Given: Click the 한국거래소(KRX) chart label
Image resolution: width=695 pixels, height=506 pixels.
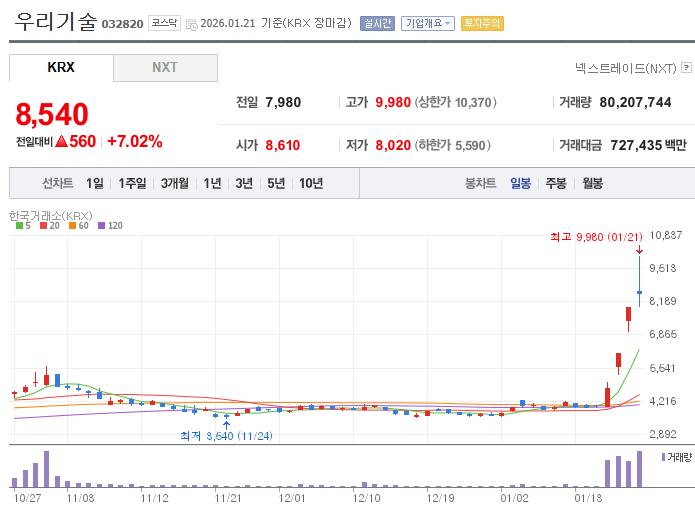Looking at the screenshot, I should (x=51, y=216).
